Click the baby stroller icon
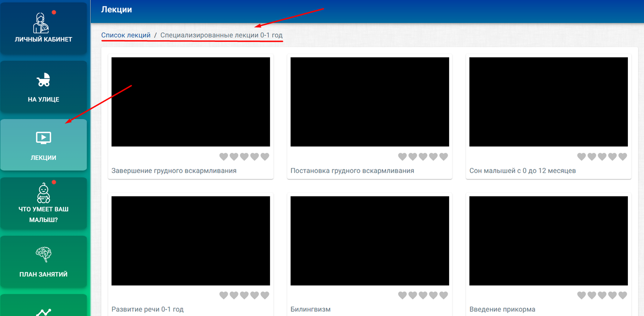This screenshot has width=644, height=316. click(43, 80)
